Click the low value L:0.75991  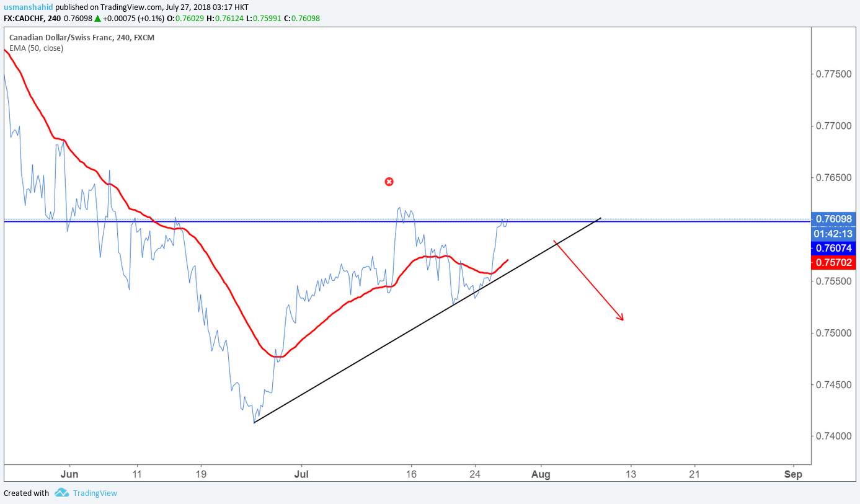264,19
